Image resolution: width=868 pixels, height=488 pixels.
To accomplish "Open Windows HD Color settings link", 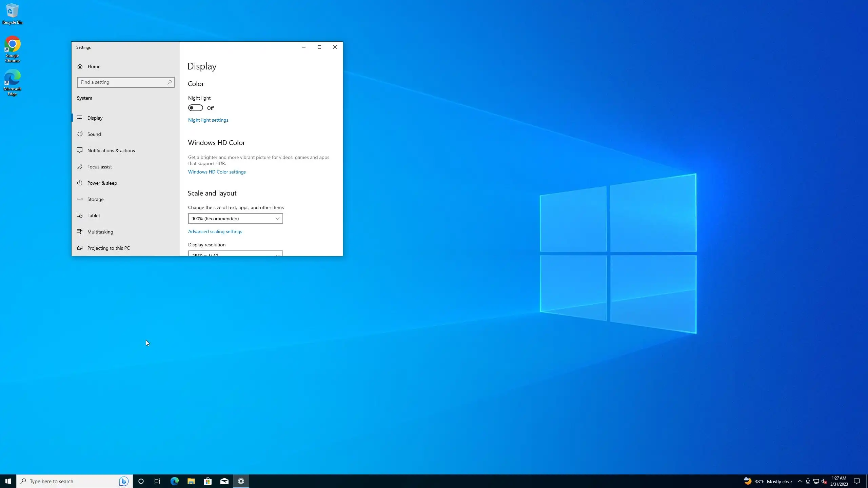I will coord(217,172).
